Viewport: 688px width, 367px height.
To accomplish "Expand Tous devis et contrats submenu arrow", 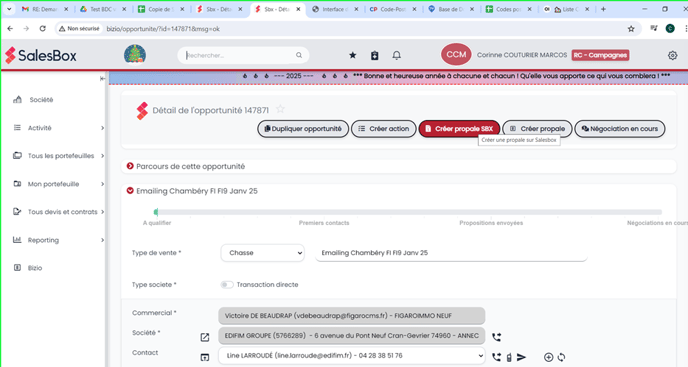I will click(x=102, y=212).
